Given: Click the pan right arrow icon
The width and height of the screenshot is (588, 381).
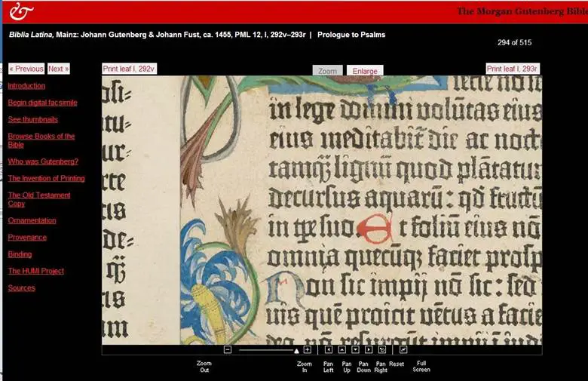Looking at the screenshot, I should point(369,349).
